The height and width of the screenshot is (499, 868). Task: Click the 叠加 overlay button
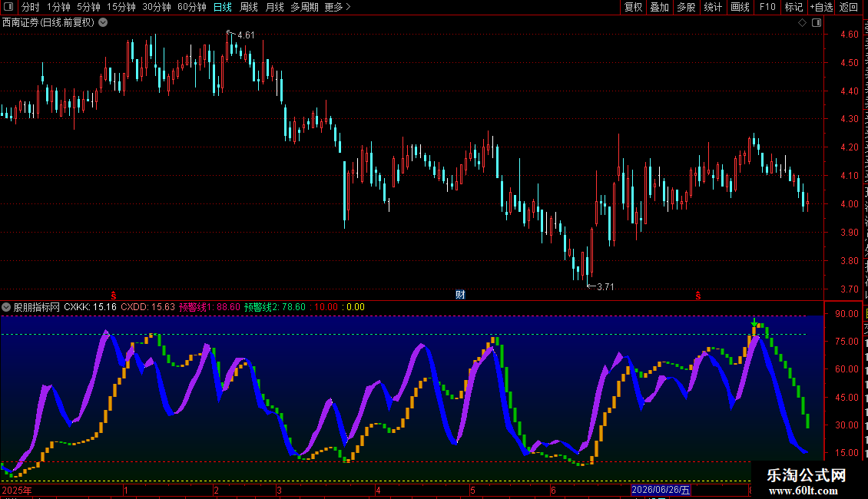[x=660, y=7]
